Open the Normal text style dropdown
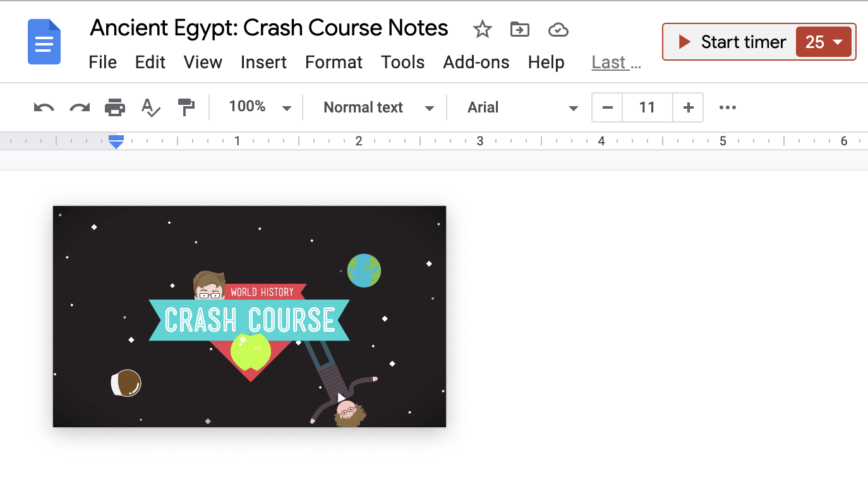This screenshot has height=479, width=868. coord(378,107)
